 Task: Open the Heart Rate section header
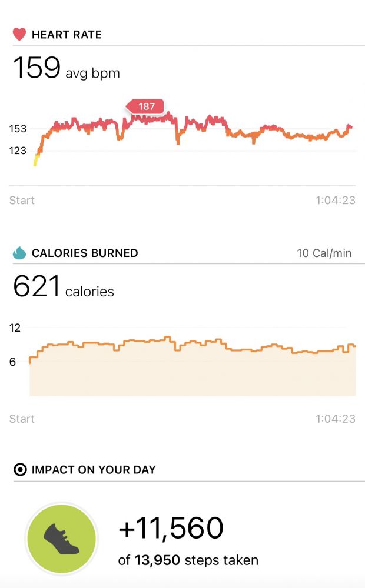pos(67,35)
